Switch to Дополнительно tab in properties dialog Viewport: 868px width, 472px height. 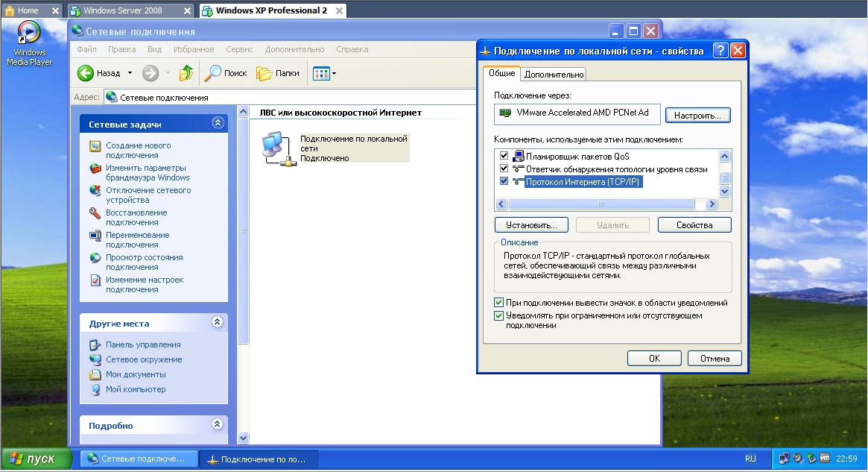[x=554, y=75]
